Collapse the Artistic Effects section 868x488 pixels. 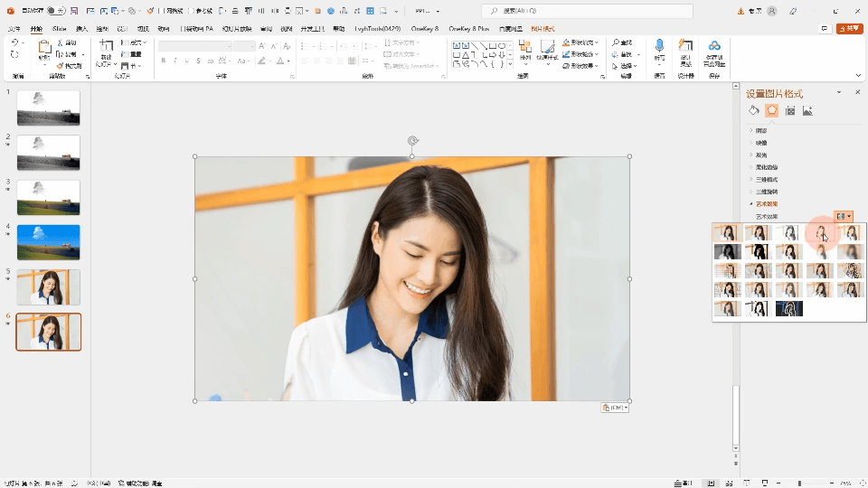point(766,204)
